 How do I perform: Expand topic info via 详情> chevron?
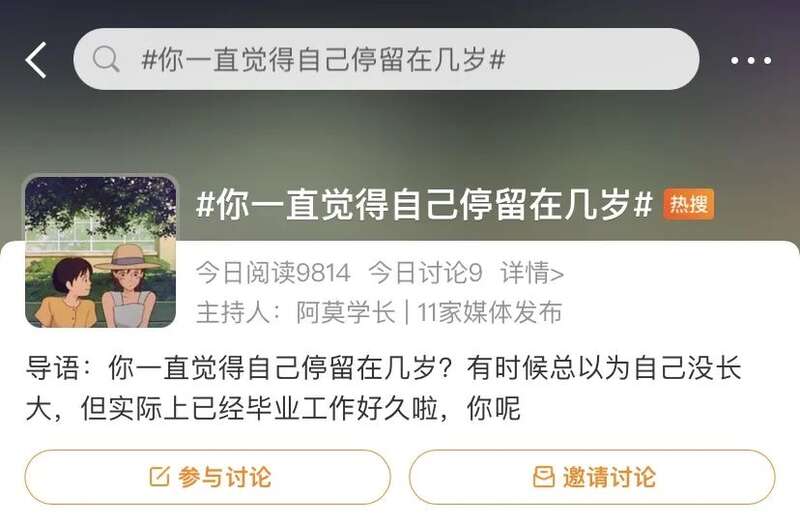pos(532,273)
